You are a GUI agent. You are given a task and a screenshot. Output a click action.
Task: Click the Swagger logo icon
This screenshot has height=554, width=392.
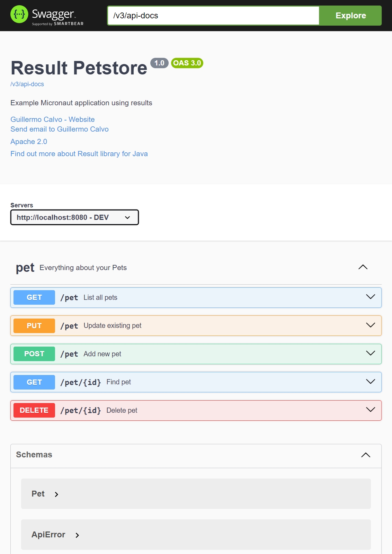coord(19,15)
